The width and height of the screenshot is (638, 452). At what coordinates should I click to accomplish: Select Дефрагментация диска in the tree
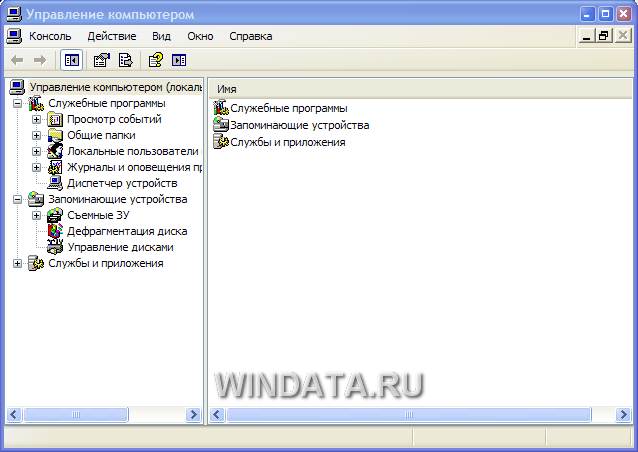[127, 231]
